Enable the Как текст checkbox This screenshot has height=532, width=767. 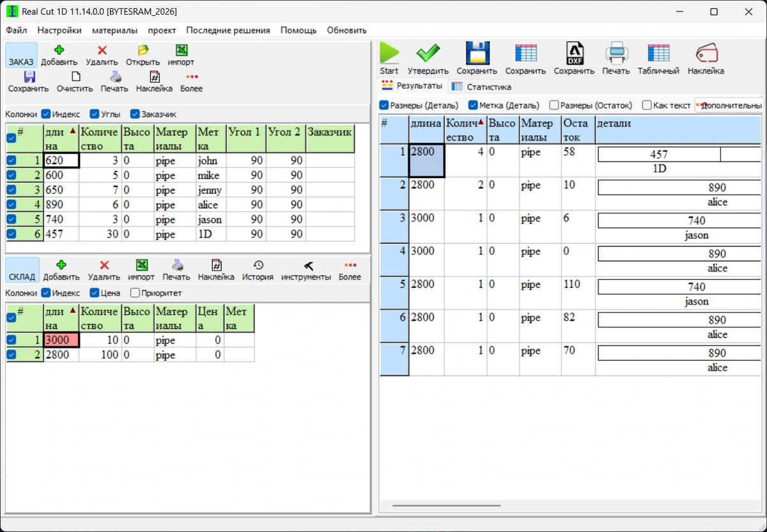pos(647,105)
